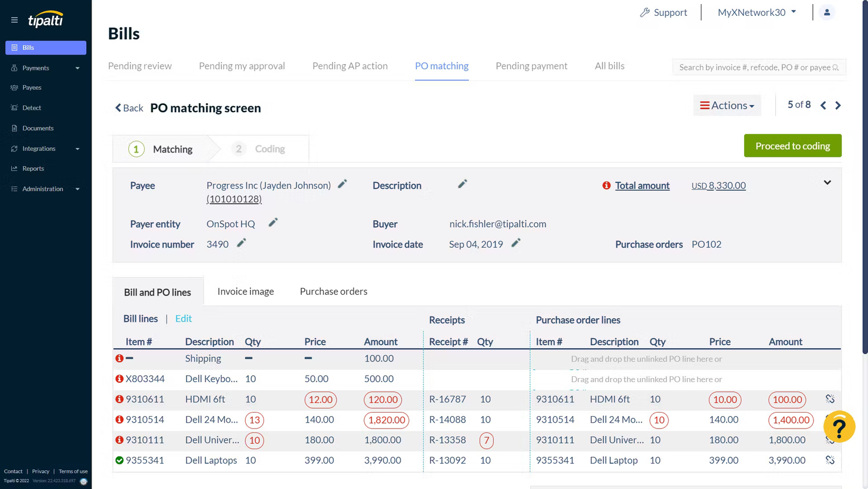Click the pencil icon next to the Payee name
Screen dimensions: 868x489
pyautogui.click(x=342, y=184)
